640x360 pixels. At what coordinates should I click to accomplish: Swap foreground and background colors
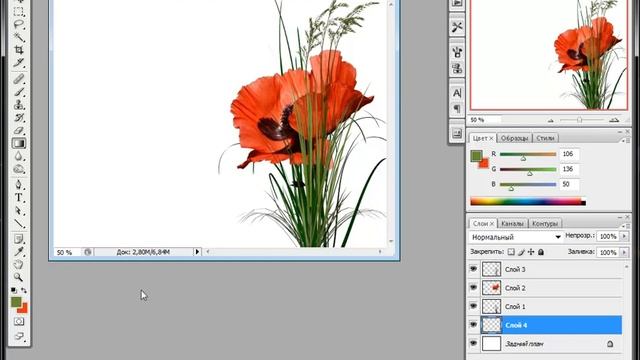24,290
